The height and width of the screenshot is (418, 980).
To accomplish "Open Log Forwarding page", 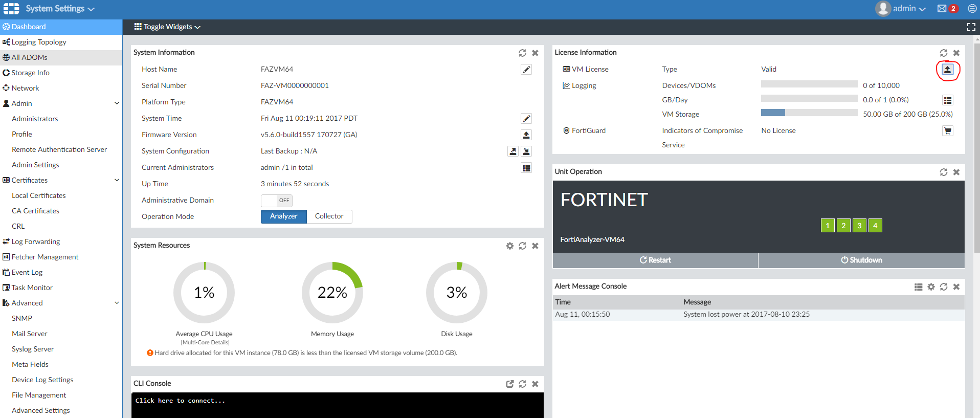I will [x=61, y=241].
